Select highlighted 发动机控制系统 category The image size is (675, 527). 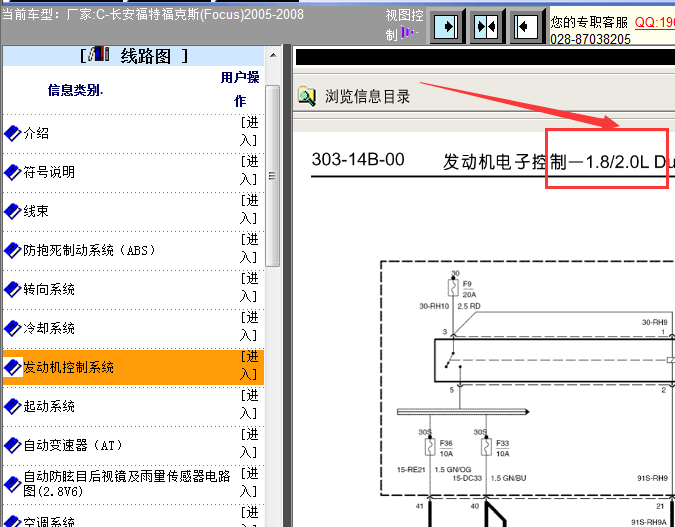click(x=68, y=367)
